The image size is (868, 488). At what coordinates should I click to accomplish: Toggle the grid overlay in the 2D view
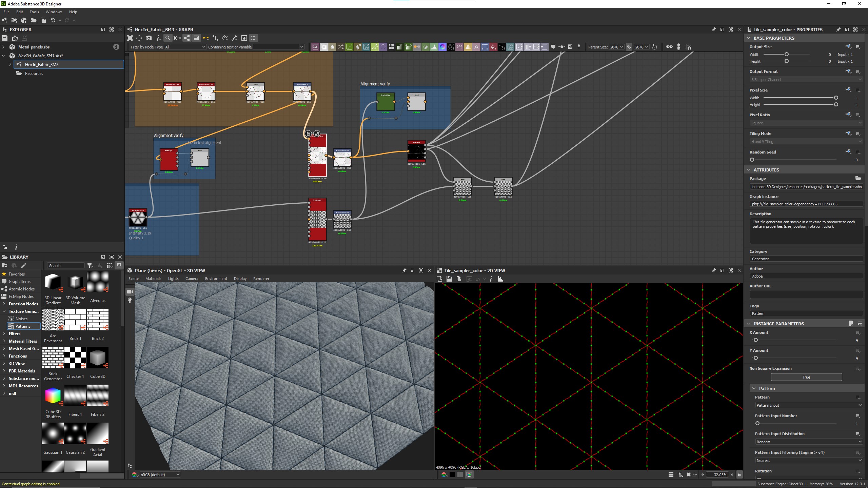671,474
